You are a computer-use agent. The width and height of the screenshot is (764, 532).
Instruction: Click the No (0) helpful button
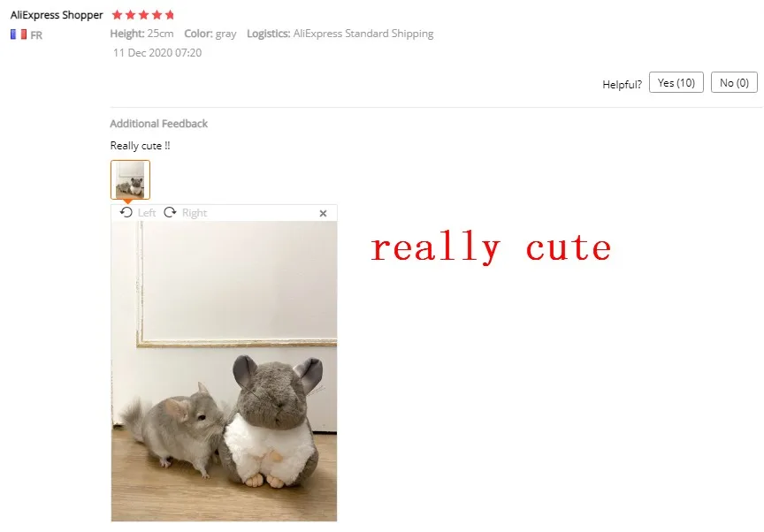point(734,82)
